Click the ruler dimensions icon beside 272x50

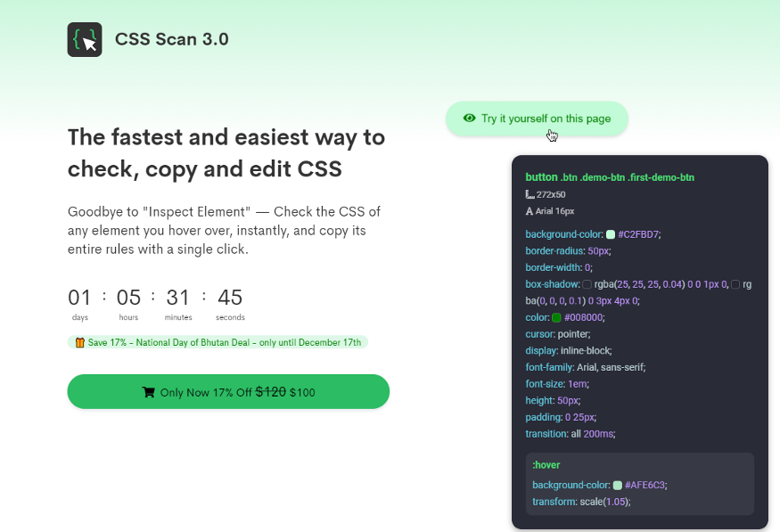530,194
